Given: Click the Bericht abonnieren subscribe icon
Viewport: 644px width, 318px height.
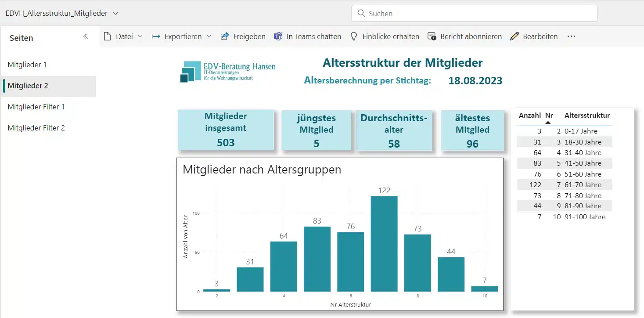Looking at the screenshot, I should [x=432, y=36].
